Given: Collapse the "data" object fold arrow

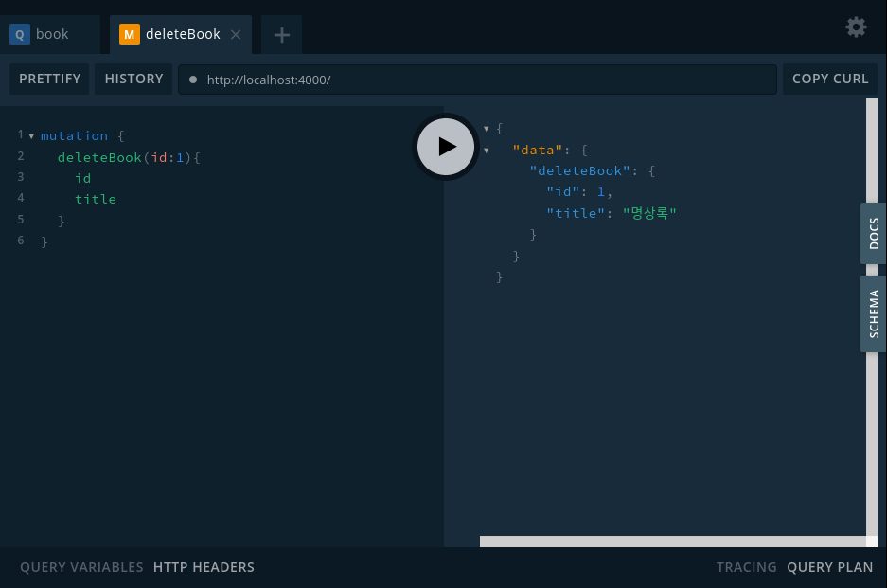Looking at the screenshot, I should 486,151.
